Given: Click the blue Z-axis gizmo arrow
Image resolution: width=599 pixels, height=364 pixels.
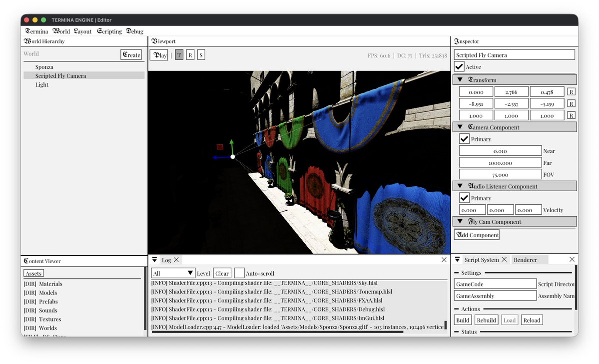Looking at the screenshot, I should [x=220, y=157].
